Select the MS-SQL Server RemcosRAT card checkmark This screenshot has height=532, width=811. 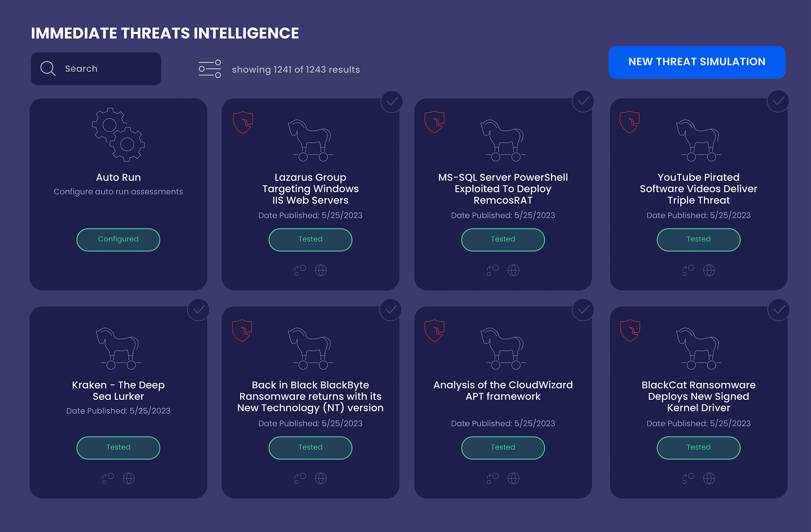[x=583, y=101]
